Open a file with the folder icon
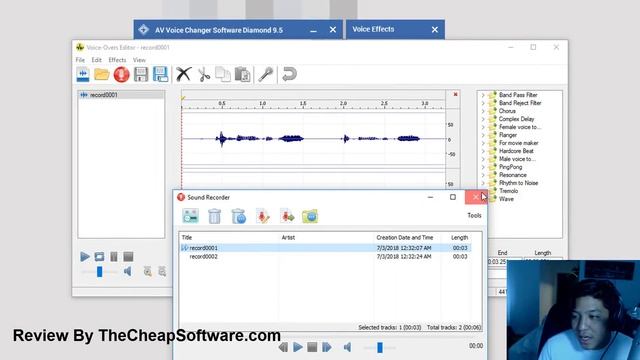This screenshot has height=360, width=640. (102, 74)
